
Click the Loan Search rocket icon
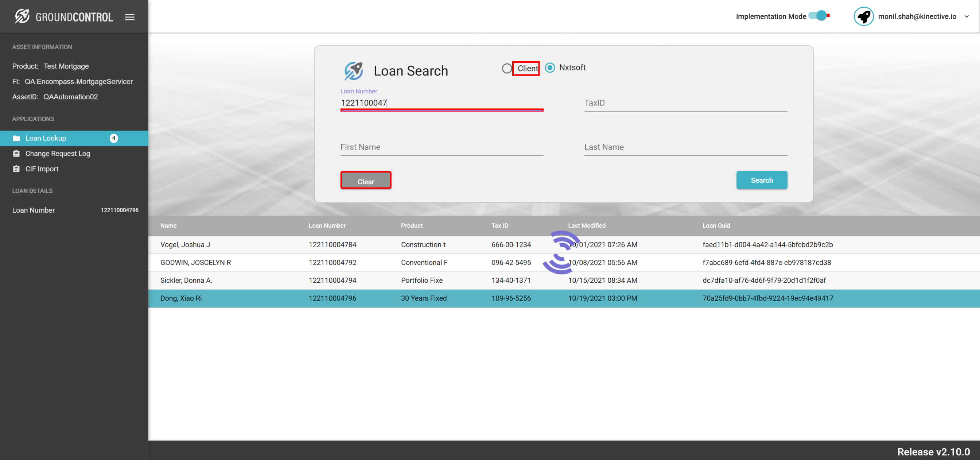pyautogui.click(x=353, y=71)
